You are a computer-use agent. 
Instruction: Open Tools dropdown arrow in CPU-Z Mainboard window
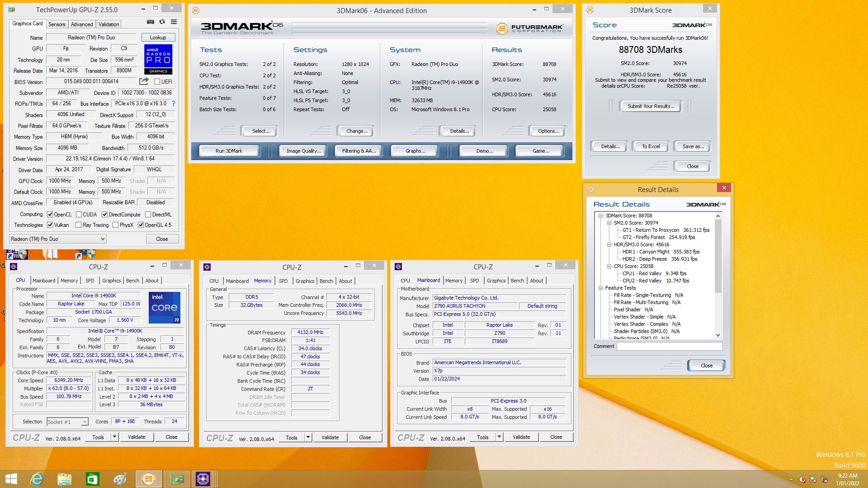click(x=499, y=437)
